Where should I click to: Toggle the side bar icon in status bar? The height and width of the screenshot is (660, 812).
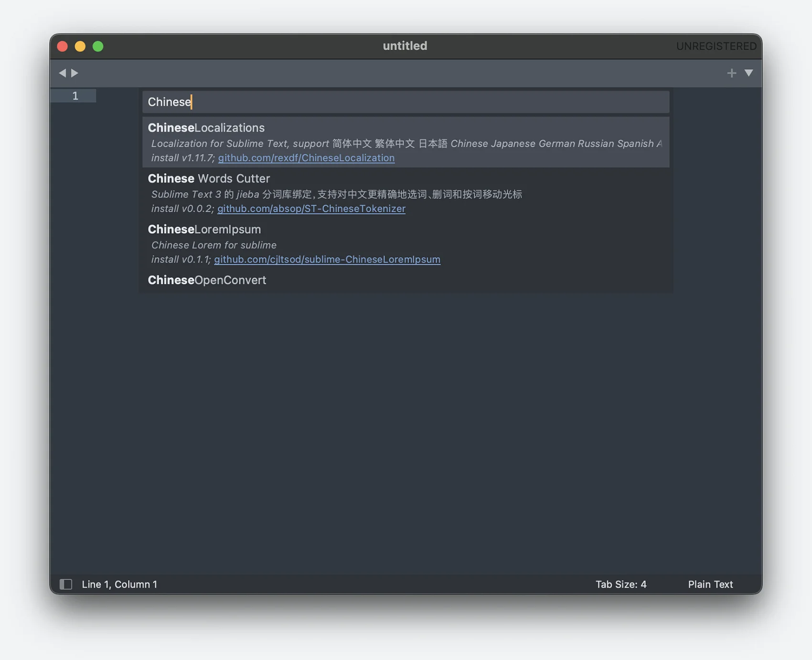(66, 584)
